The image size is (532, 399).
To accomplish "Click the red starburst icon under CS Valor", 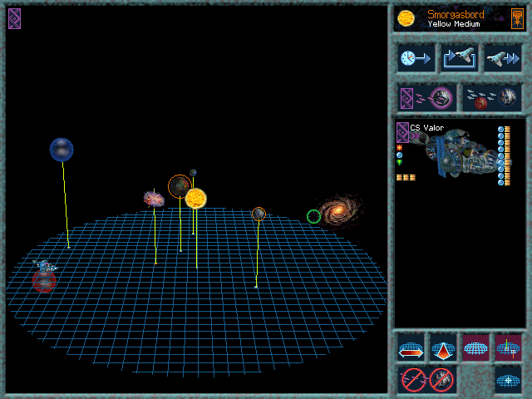I will (x=399, y=148).
